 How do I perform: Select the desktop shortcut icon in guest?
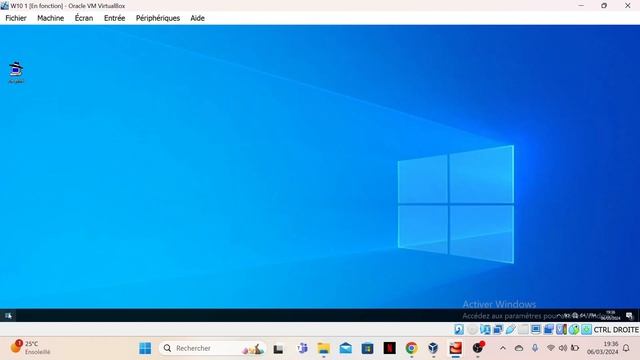tap(16, 73)
